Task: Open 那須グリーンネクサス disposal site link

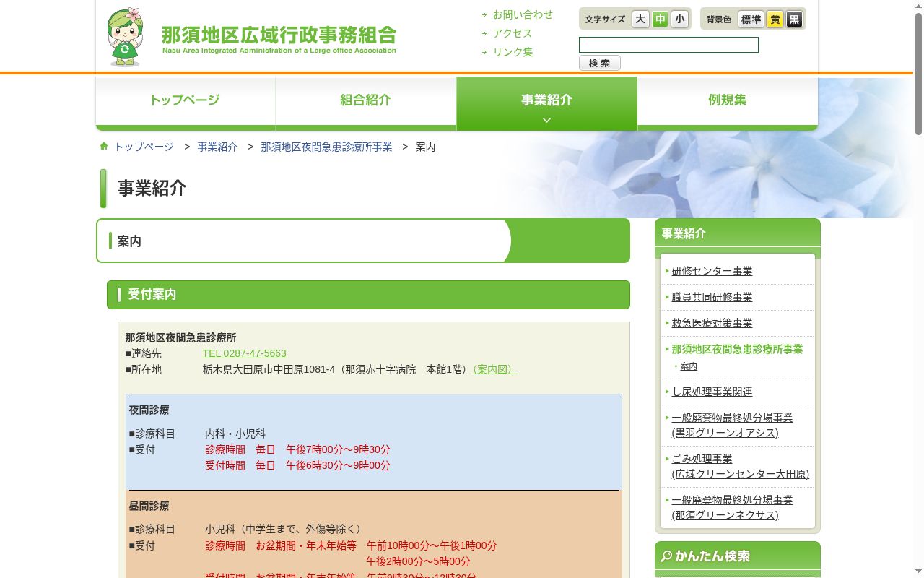Action: coord(732,507)
